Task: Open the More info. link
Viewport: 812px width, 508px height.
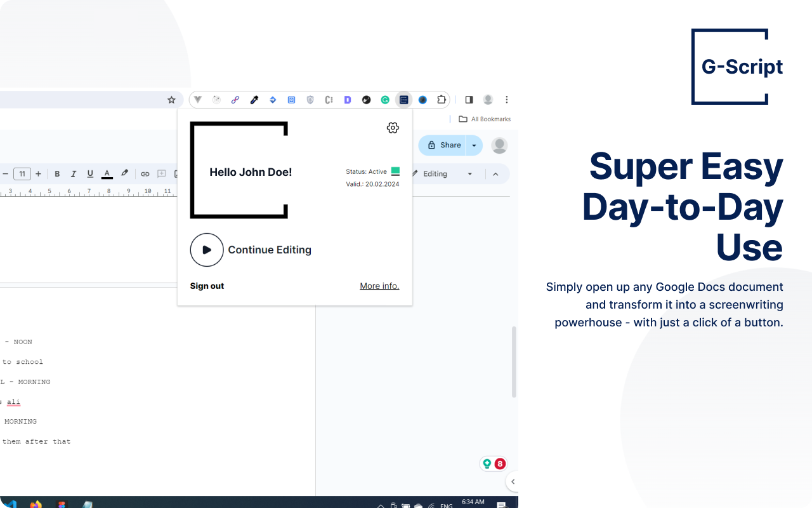Action: tap(379, 286)
